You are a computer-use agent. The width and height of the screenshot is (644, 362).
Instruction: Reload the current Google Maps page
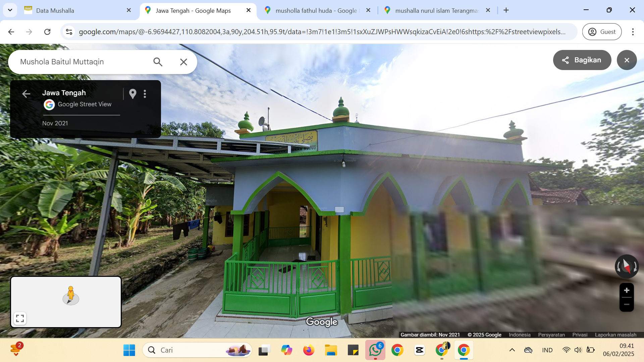click(47, 32)
